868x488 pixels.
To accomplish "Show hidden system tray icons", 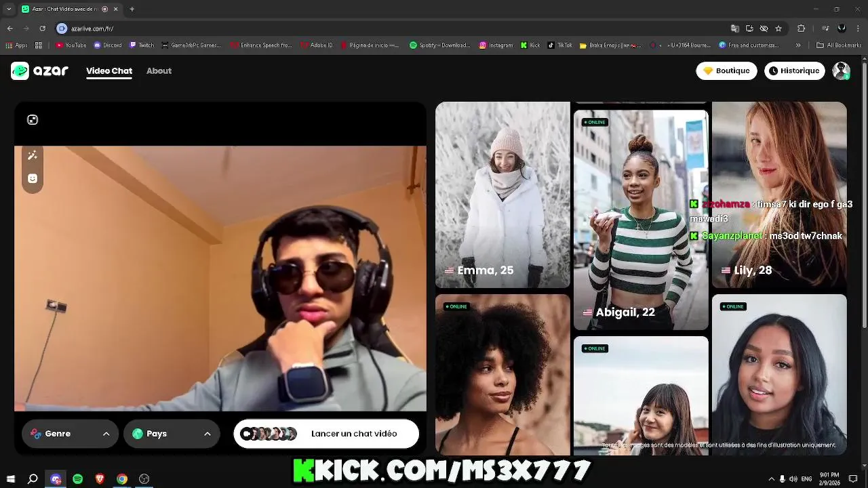I will [x=771, y=479].
